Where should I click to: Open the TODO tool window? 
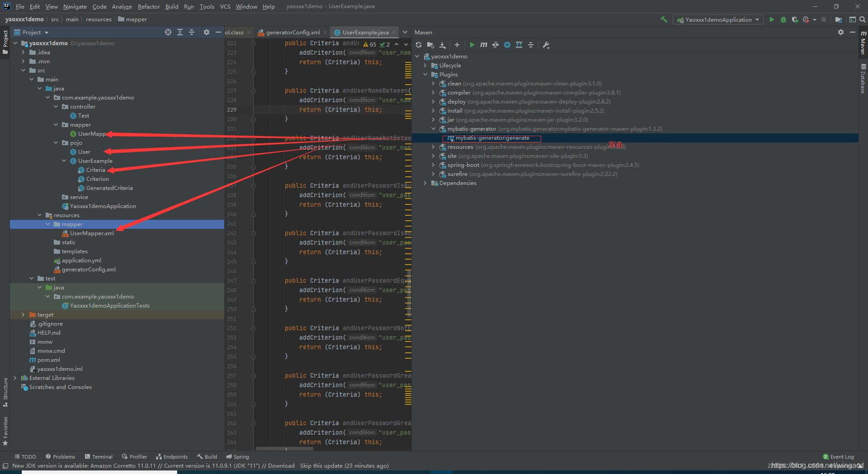pos(25,457)
